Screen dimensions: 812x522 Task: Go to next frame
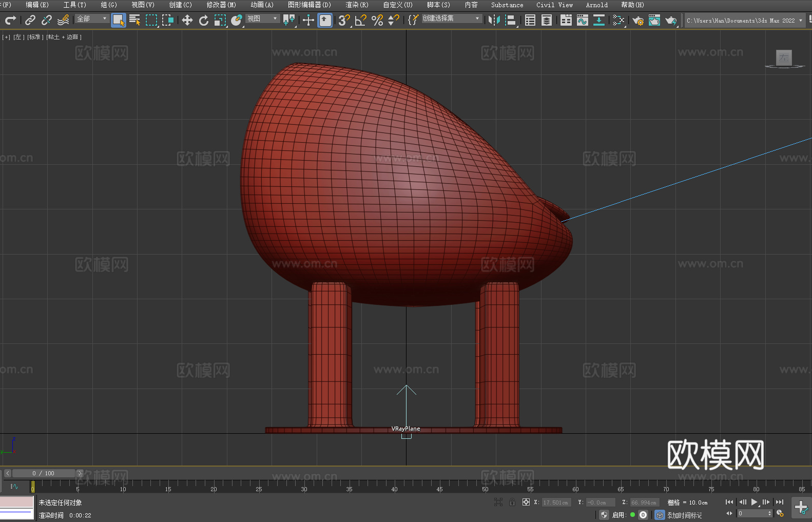(x=766, y=502)
